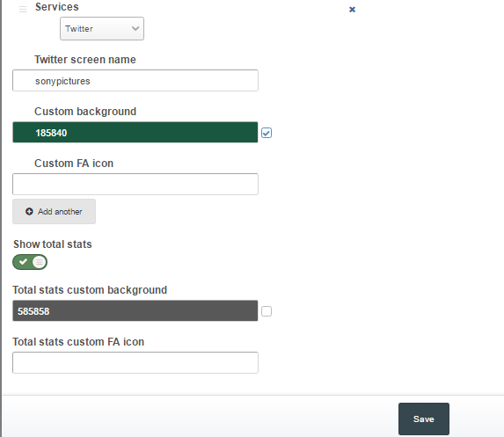Click the Show total stats label

53,244
